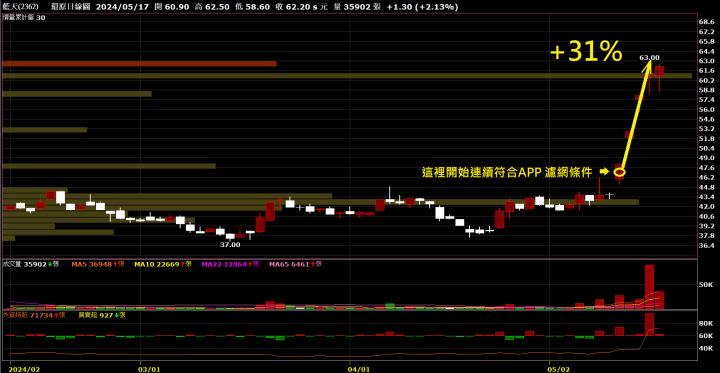
Task: Click the yellow circle entry marker
Action: 619,172
